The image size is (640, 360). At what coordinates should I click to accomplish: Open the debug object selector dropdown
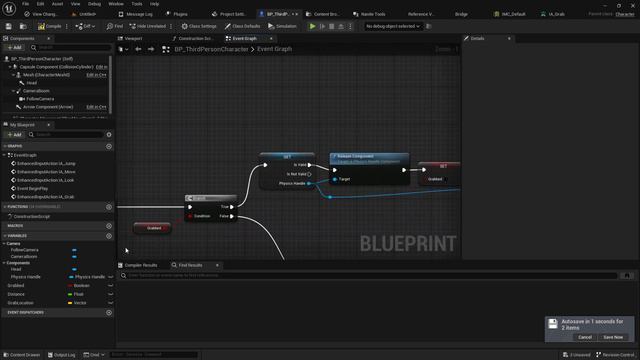click(x=392, y=26)
